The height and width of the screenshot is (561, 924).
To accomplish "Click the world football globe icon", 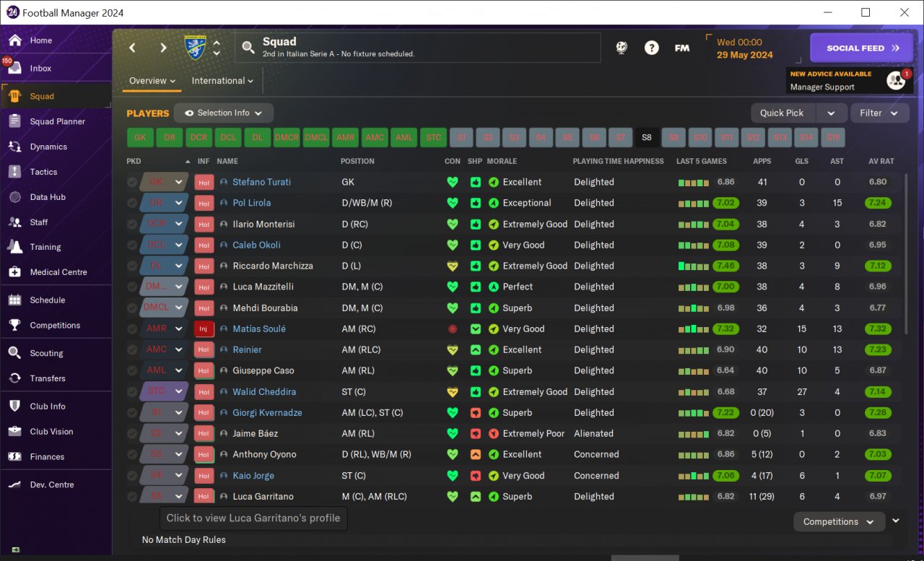I will click(622, 48).
